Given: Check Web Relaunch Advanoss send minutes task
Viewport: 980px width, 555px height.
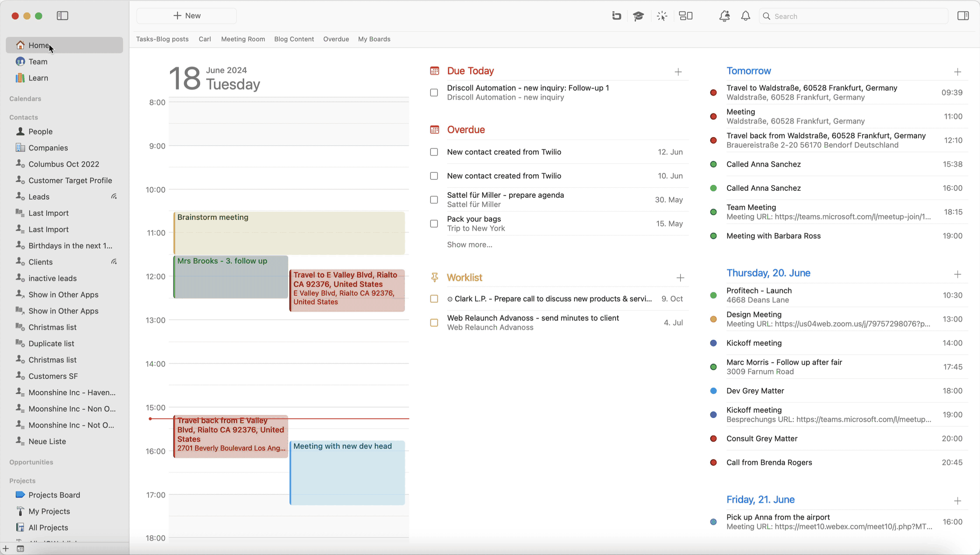Looking at the screenshot, I should 434,323.
